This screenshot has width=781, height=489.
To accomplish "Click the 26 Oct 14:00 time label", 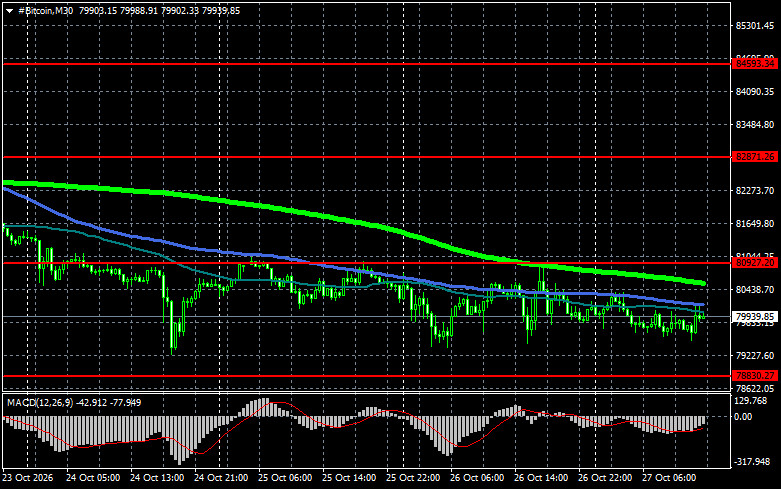I will (541, 478).
